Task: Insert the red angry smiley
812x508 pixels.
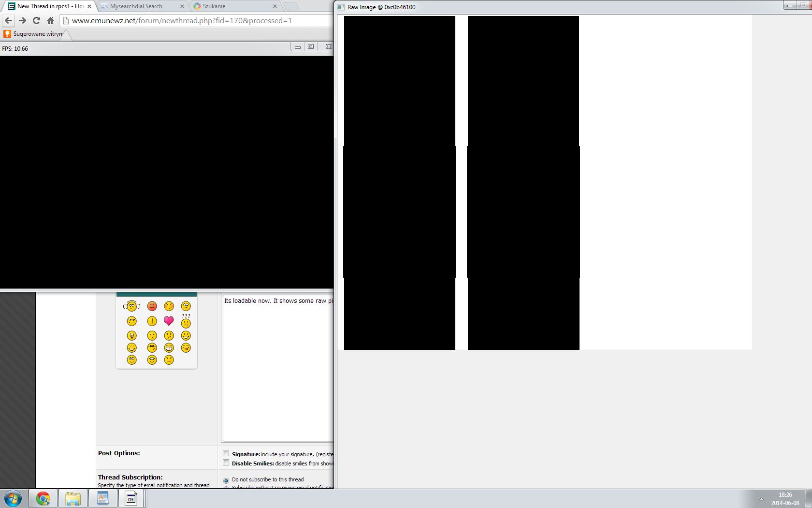Action: 152,306
